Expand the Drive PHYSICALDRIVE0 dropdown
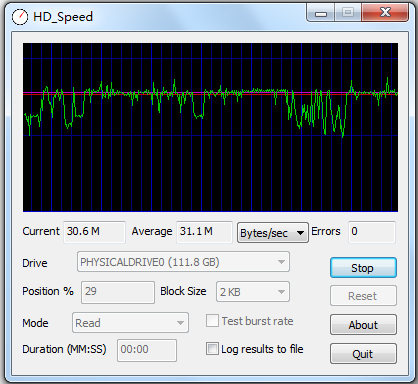 tap(183, 262)
